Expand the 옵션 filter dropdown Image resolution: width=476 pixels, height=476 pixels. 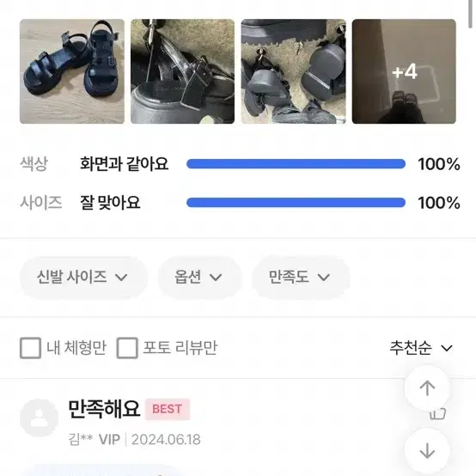199,278
